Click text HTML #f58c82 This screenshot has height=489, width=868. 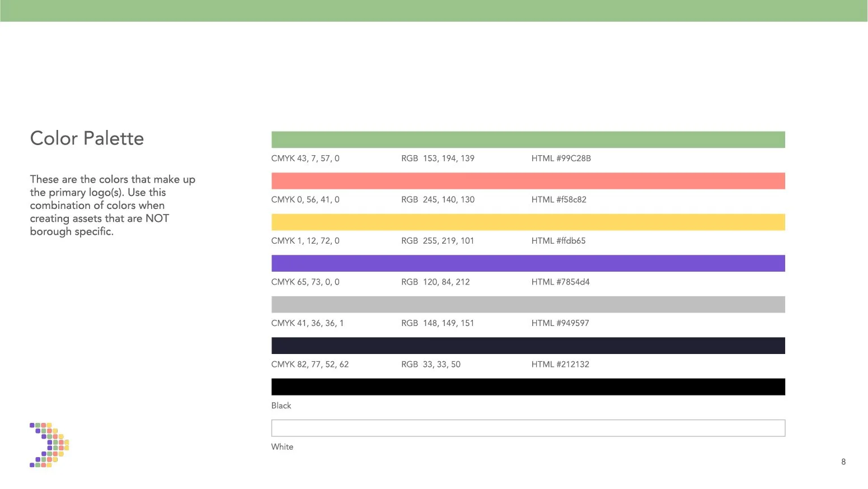pyautogui.click(x=559, y=199)
